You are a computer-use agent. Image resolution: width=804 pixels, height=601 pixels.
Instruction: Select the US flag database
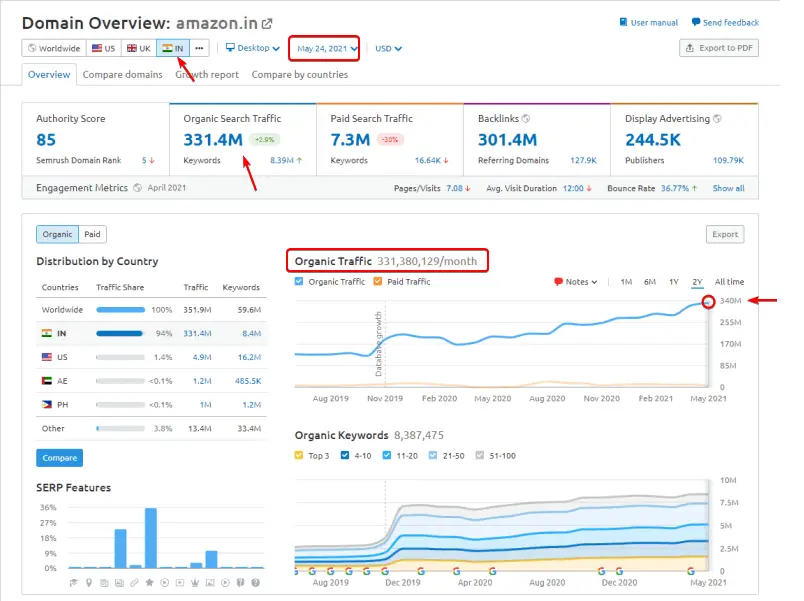pos(104,48)
